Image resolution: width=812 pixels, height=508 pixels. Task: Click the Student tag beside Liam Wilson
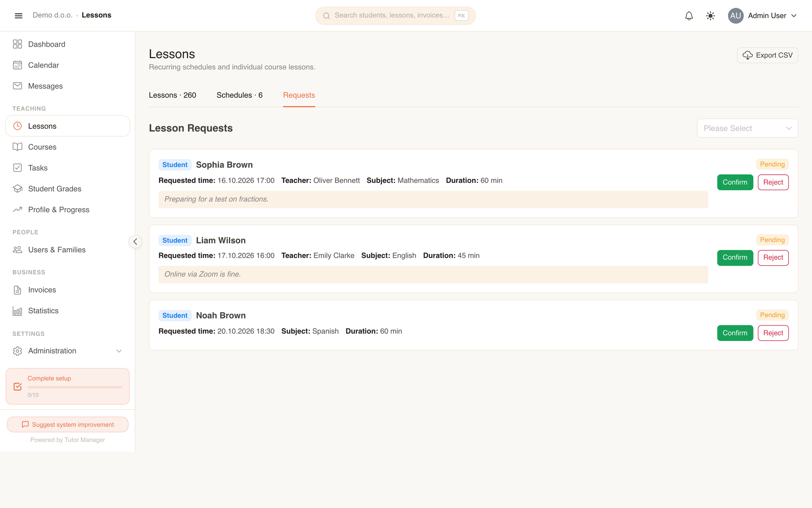click(x=175, y=240)
